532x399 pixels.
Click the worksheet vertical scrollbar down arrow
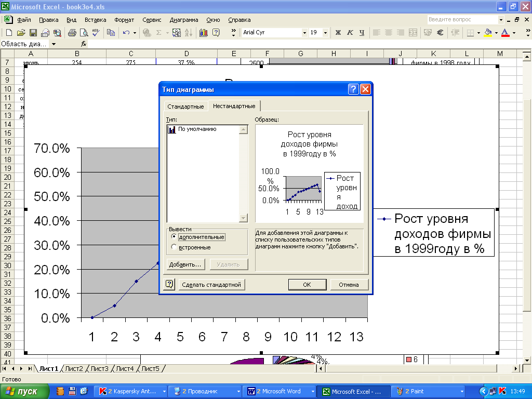point(527,360)
